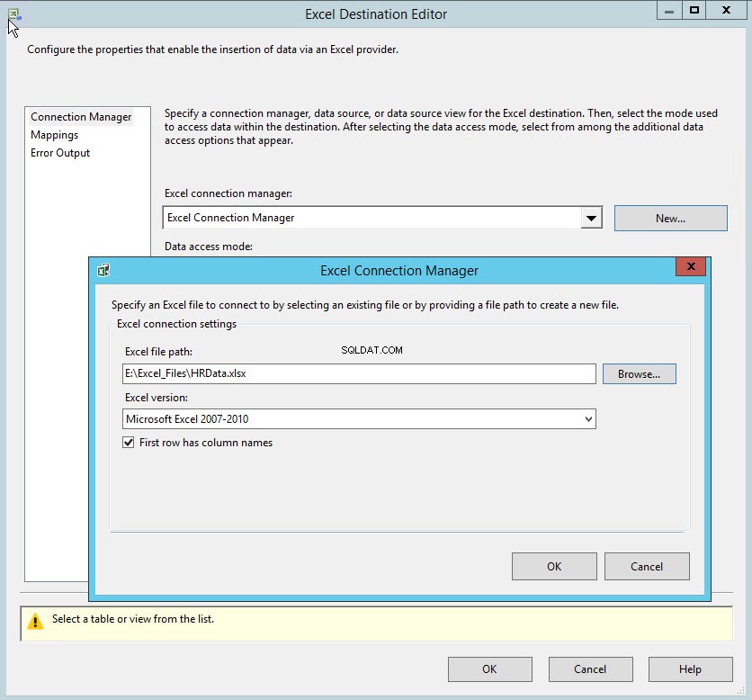Switch to the Mappings page

point(54,135)
